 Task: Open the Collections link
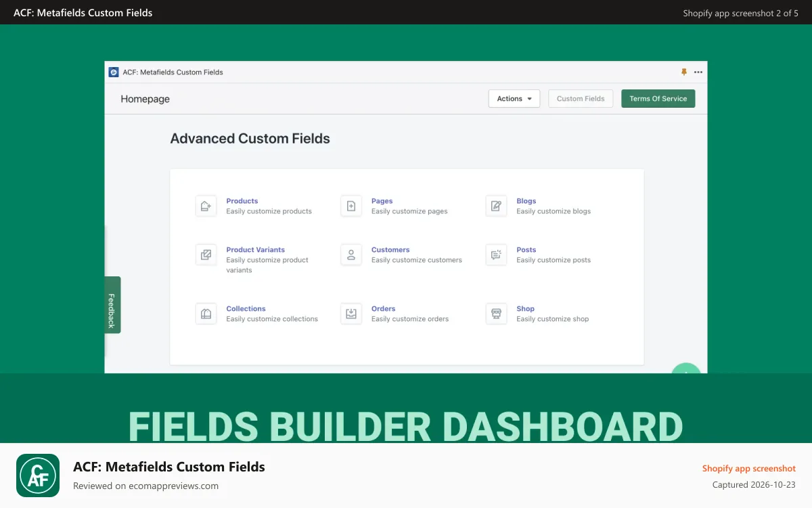coord(246,309)
